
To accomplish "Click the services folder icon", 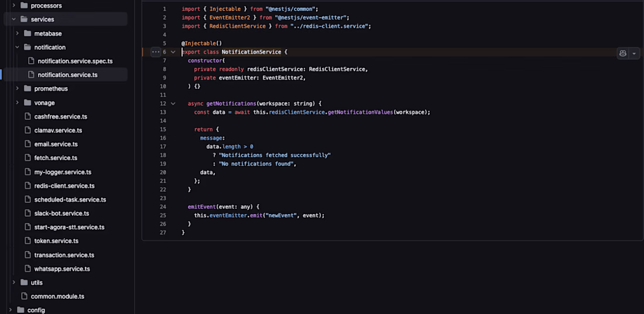I will tap(24, 19).
